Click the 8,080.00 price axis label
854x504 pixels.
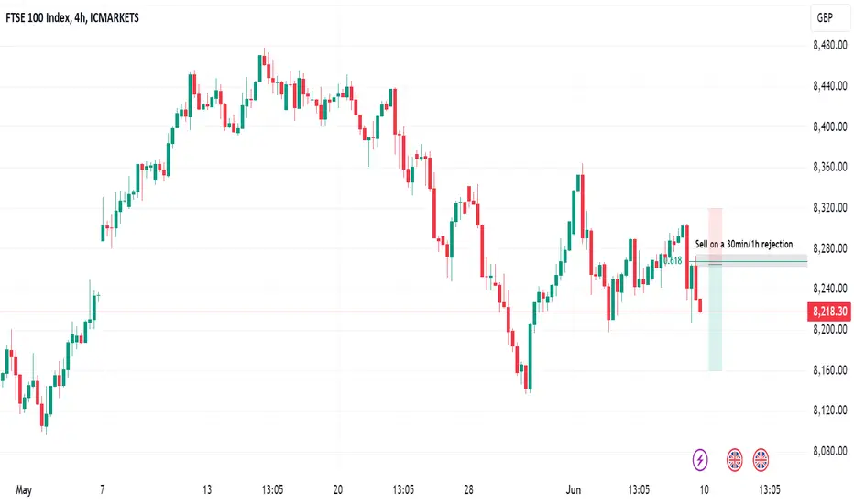point(830,451)
